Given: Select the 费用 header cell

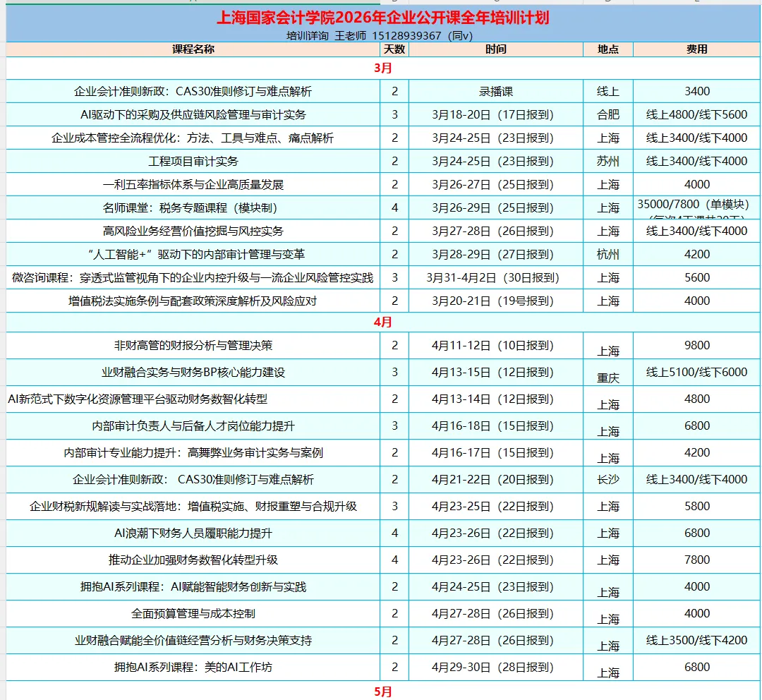Looking at the screenshot, I should coord(697,49).
